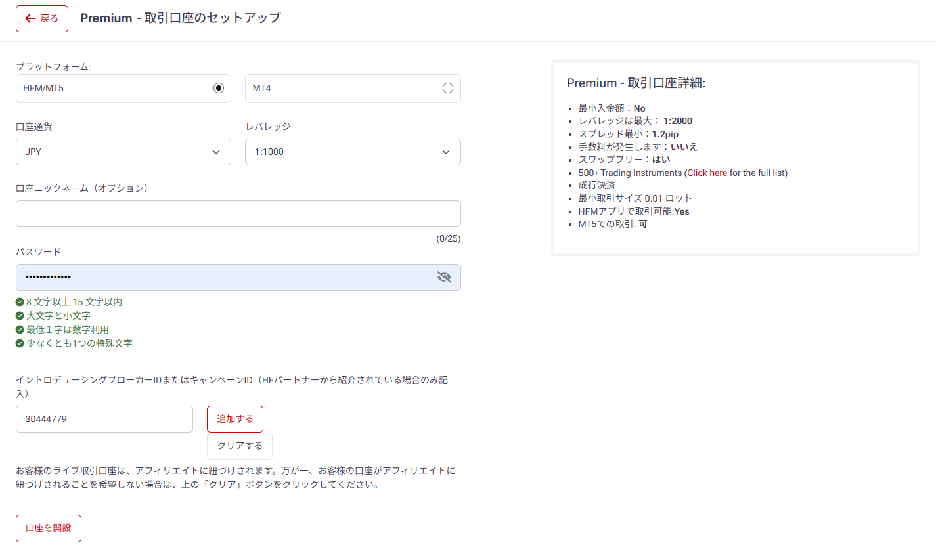The height and width of the screenshot is (560, 936).
Task: Click the スプレッド最小：1.2pip detail line
Action: (629, 134)
